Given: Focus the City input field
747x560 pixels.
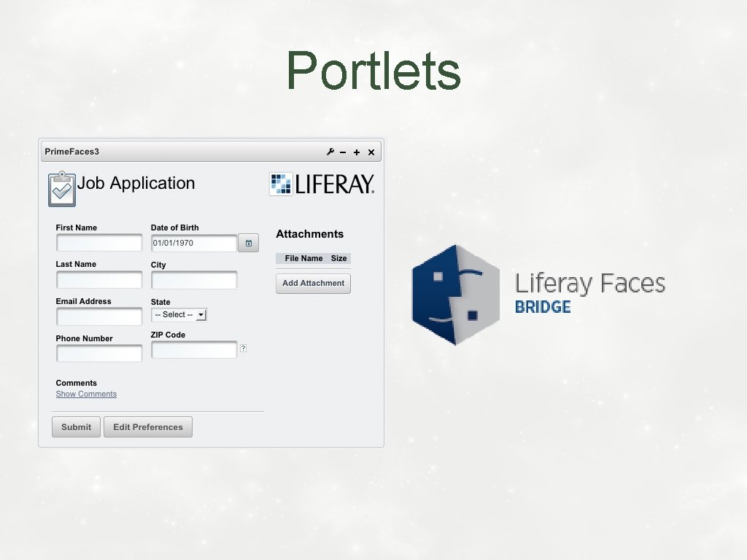Looking at the screenshot, I should point(194,280).
